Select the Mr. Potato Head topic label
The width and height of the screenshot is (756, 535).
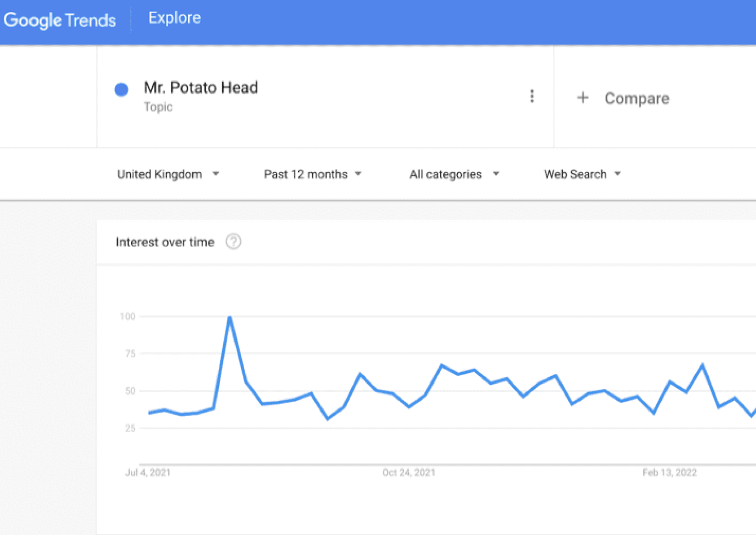click(201, 87)
